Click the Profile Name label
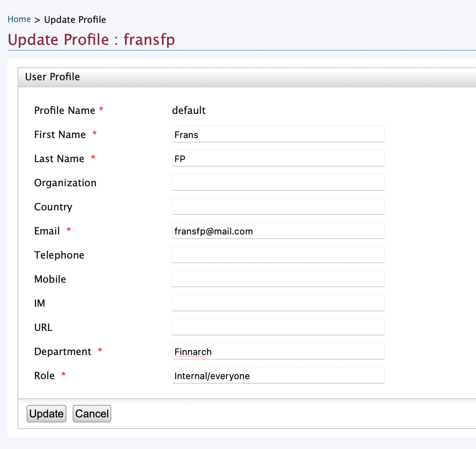The width and height of the screenshot is (476, 449). click(65, 111)
